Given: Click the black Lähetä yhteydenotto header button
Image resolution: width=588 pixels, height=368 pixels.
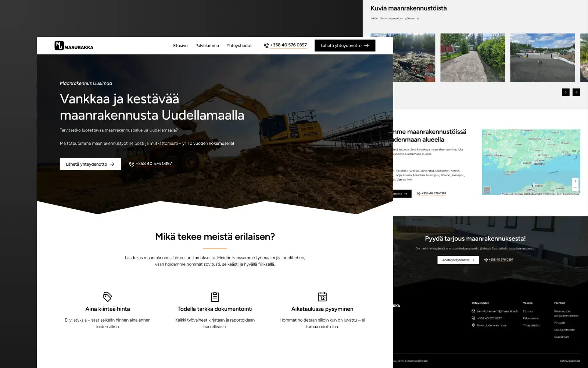Looking at the screenshot, I should click(345, 46).
